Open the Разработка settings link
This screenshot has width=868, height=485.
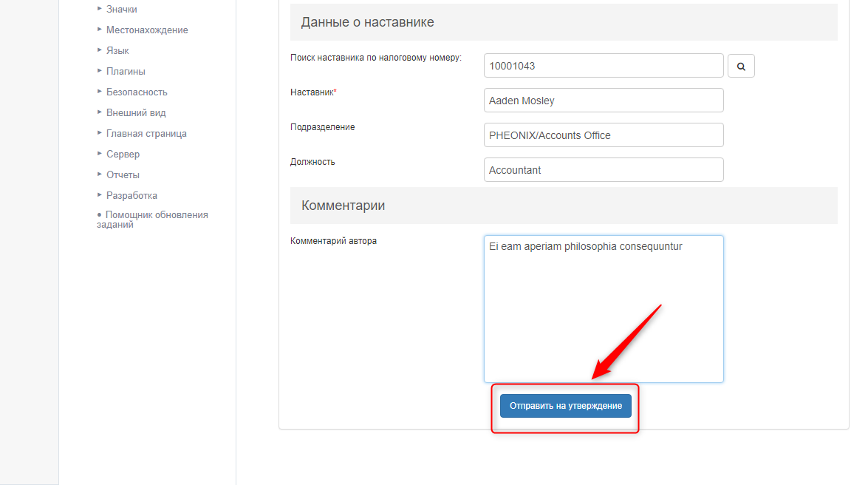(x=131, y=195)
